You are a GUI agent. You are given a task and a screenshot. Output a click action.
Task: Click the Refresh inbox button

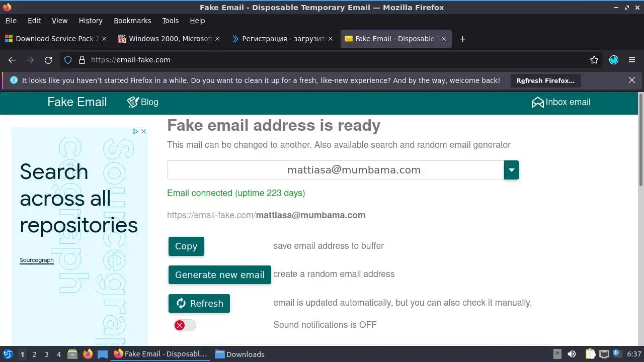coord(199,304)
